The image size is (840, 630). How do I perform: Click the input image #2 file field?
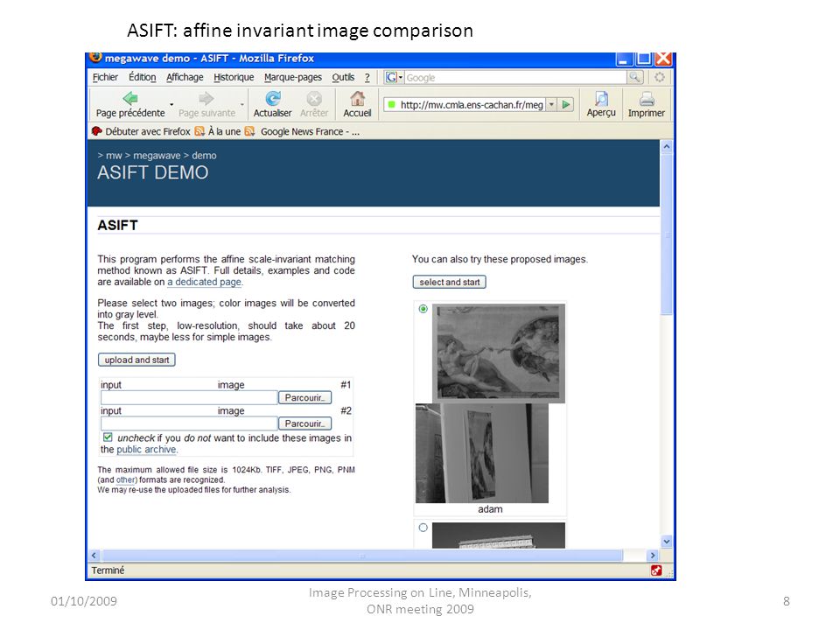point(189,423)
